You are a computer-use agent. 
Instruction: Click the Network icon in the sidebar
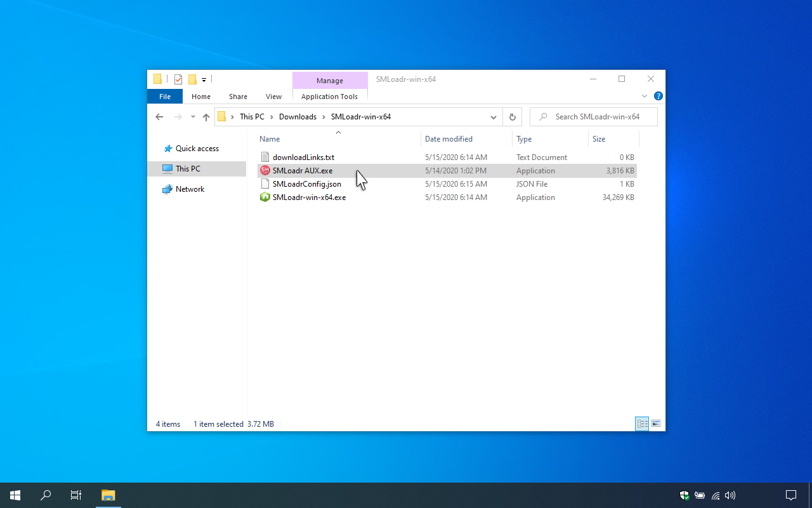click(167, 189)
